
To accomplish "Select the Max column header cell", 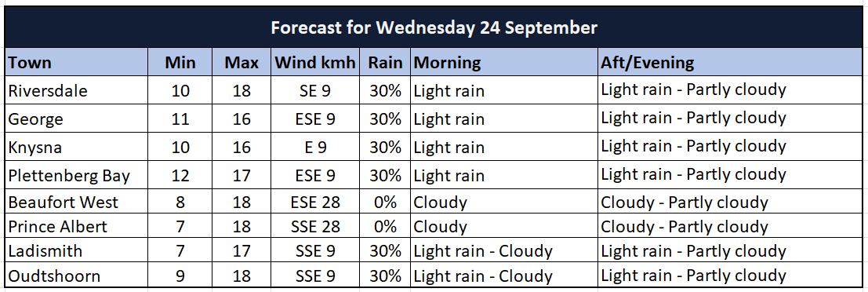I will coord(242,63).
